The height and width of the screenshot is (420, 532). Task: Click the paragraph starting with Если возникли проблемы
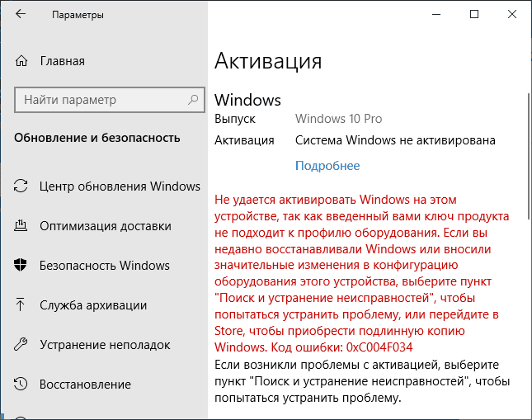click(x=362, y=381)
